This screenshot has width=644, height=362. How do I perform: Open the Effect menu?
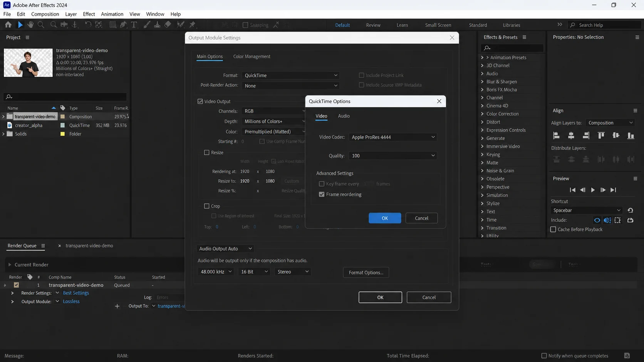point(89,14)
